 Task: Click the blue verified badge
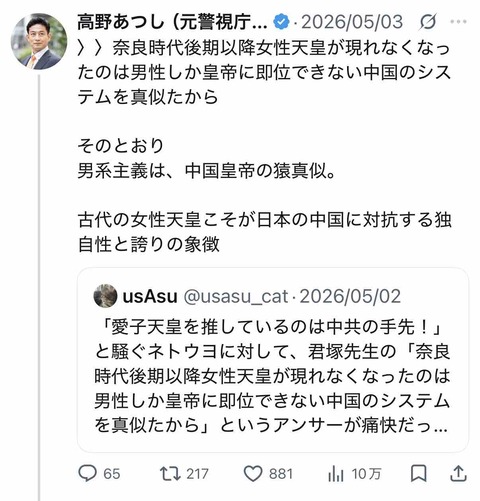281,22
